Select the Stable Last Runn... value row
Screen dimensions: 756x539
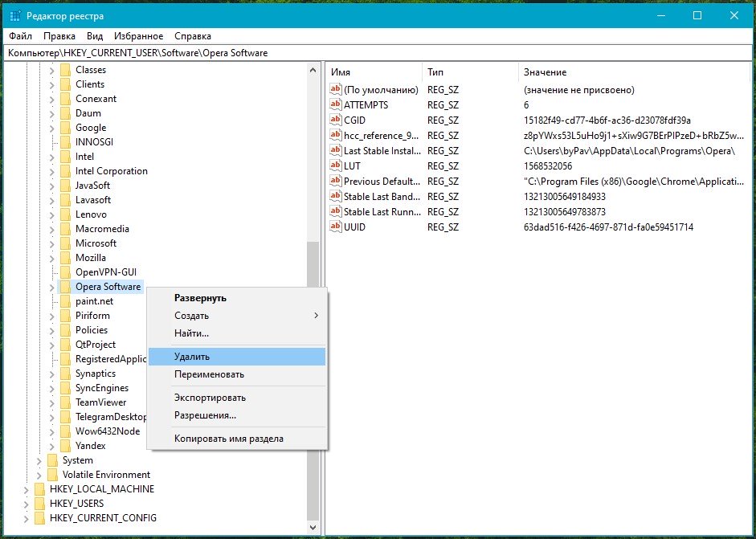coord(540,211)
